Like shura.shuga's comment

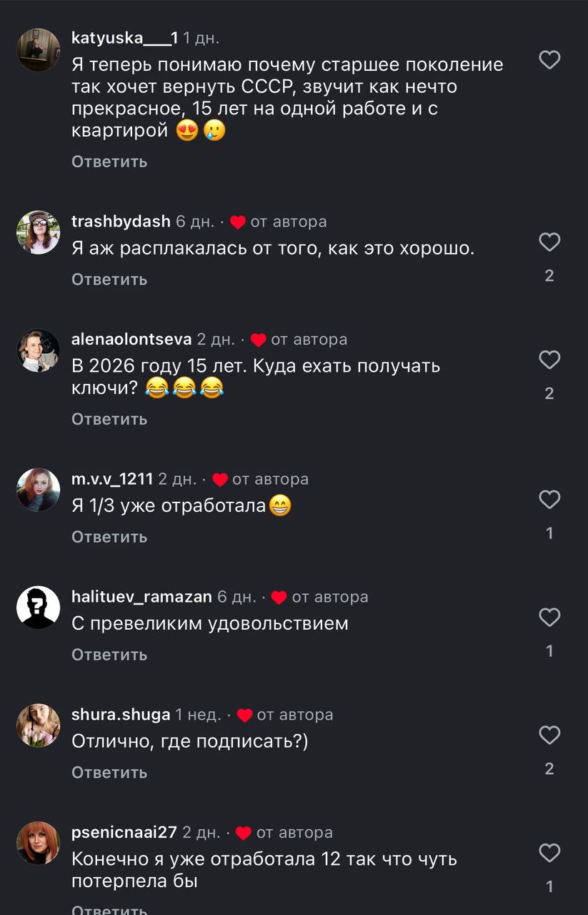tap(549, 736)
